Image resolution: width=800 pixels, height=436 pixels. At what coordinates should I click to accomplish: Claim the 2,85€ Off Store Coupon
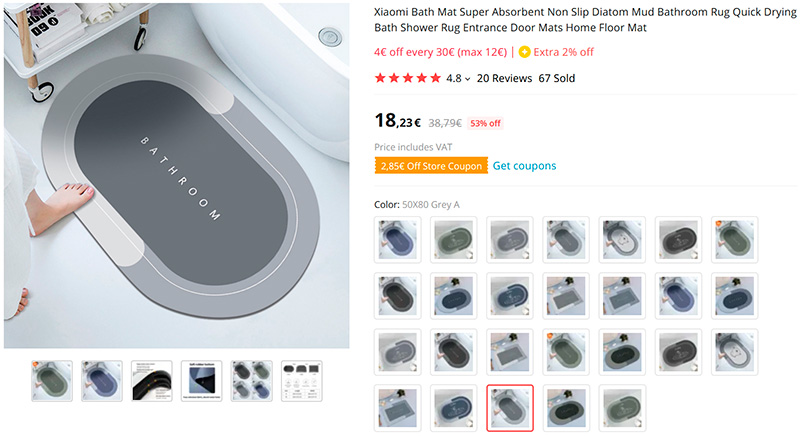[431, 166]
